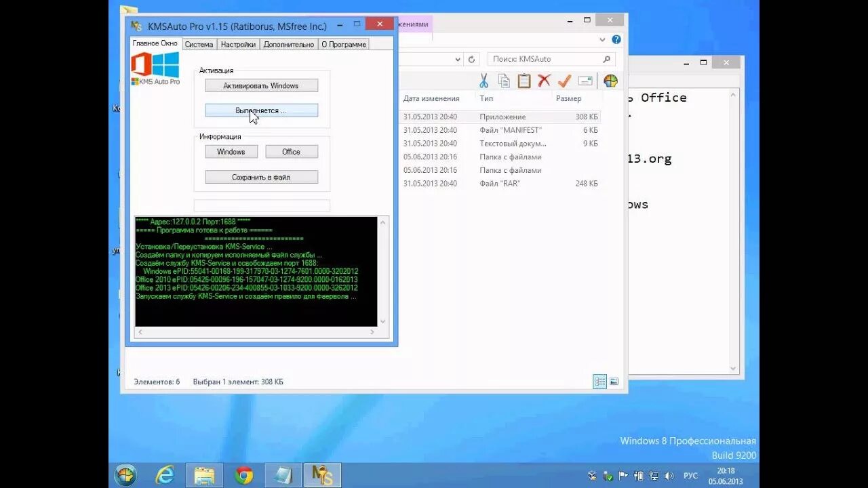Viewport: 868px width, 488px height.
Task: Click the red X Delete icon in Explorer
Action: click(544, 81)
